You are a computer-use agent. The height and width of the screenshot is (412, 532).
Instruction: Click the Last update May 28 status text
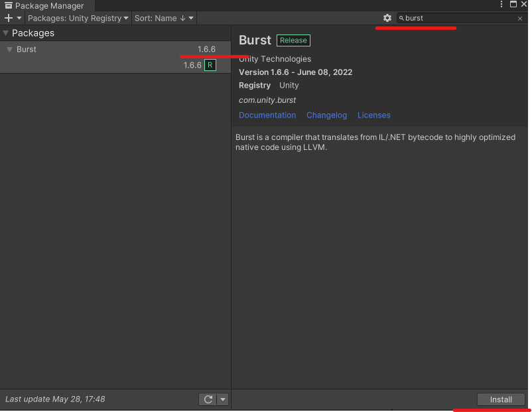tap(55, 399)
